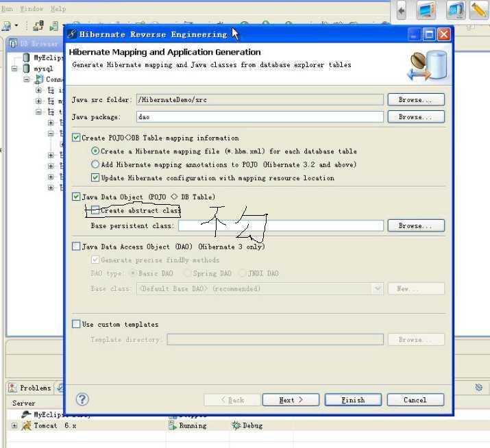Click the Next button
This screenshot has width=490, height=448.
[291, 400]
